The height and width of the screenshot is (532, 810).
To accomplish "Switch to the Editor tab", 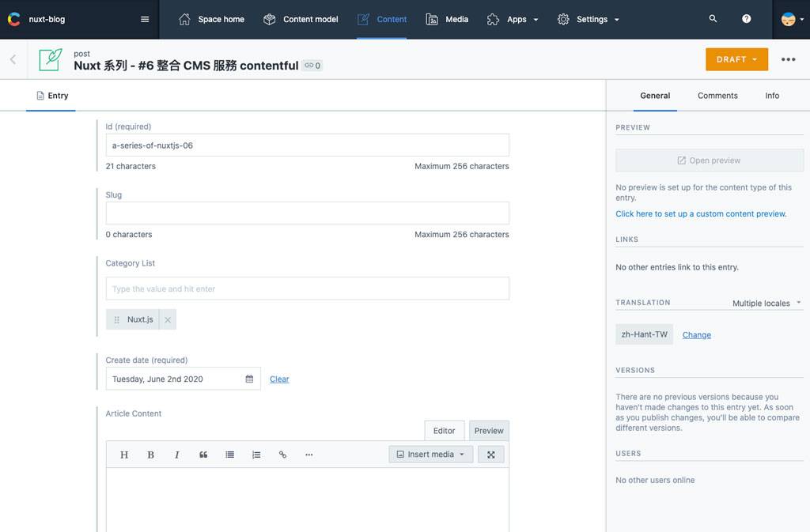I will coord(445,430).
